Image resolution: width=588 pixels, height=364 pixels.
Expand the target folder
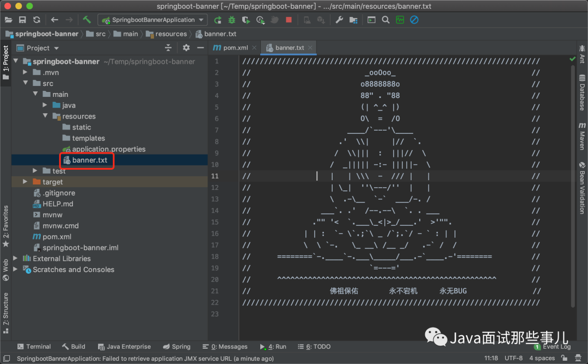25,181
